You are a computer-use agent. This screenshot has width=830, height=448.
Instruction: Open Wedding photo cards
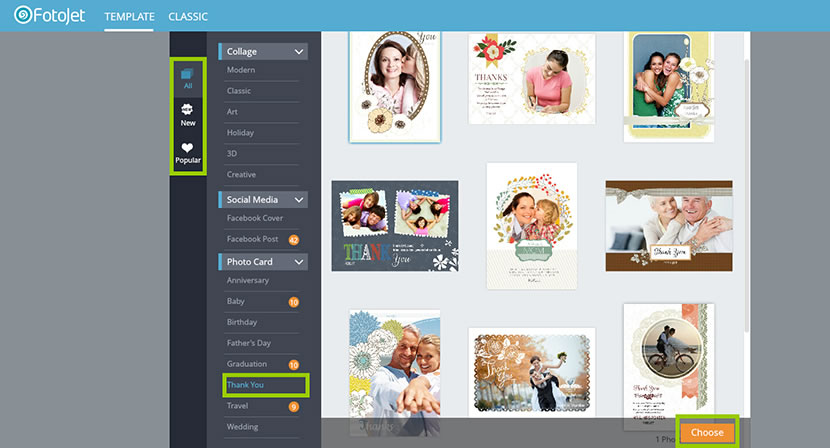(242, 427)
